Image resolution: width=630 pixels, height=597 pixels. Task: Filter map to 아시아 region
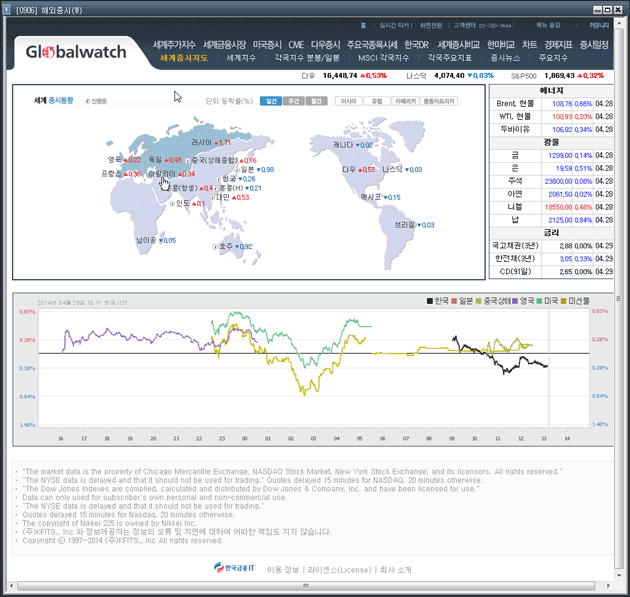point(349,101)
